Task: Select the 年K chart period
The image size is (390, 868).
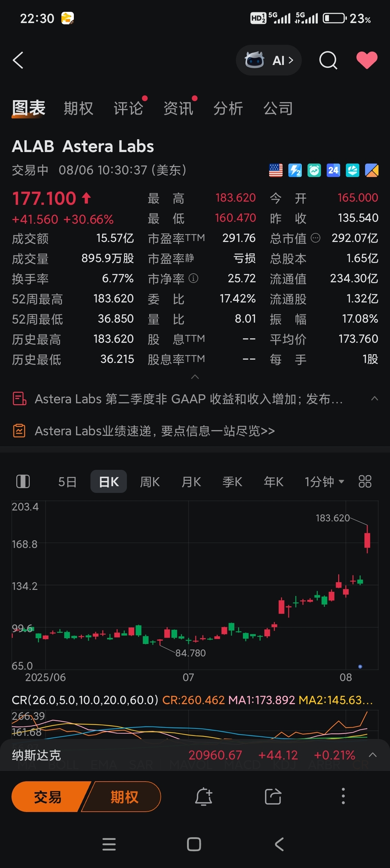Action: click(274, 482)
